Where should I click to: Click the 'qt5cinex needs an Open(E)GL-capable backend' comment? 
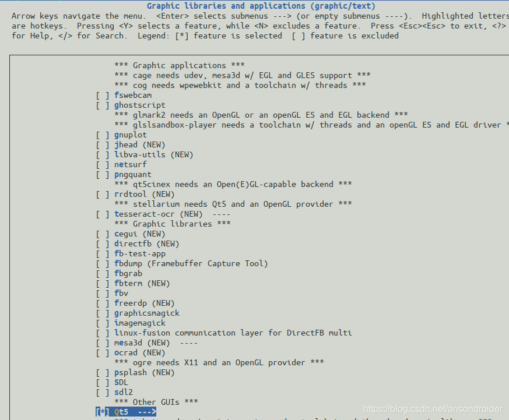(x=233, y=185)
